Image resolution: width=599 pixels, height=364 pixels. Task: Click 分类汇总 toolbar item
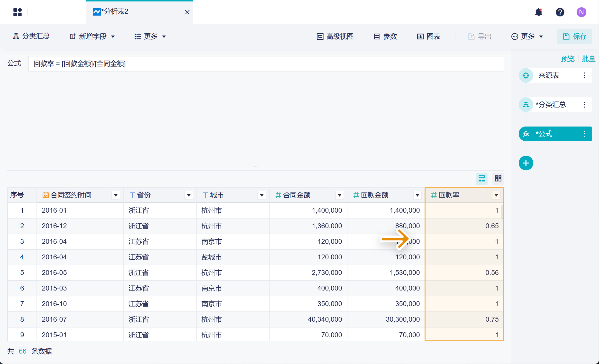tap(31, 36)
